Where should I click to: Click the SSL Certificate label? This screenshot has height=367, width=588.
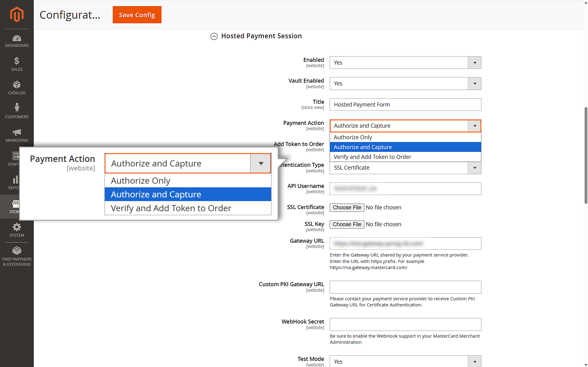(x=305, y=207)
